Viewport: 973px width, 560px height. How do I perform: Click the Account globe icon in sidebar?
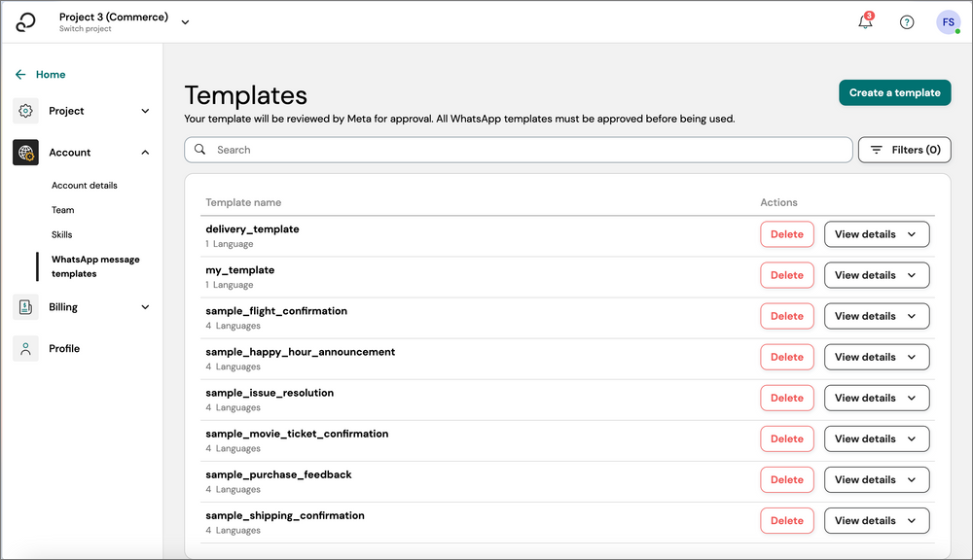[x=26, y=153]
